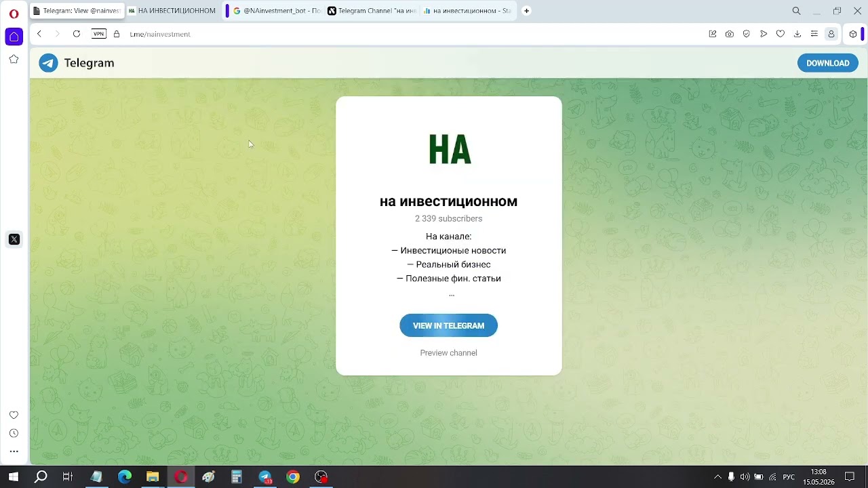Take a snapshot with the camera icon
Screen dimensions: 868x488
tap(730, 34)
